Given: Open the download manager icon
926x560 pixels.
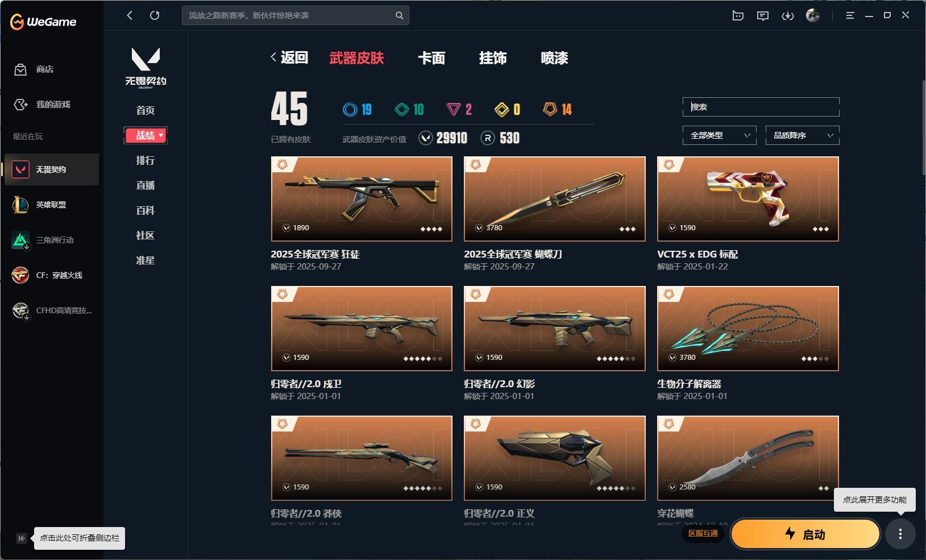Looking at the screenshot, I should click(788, 16).
